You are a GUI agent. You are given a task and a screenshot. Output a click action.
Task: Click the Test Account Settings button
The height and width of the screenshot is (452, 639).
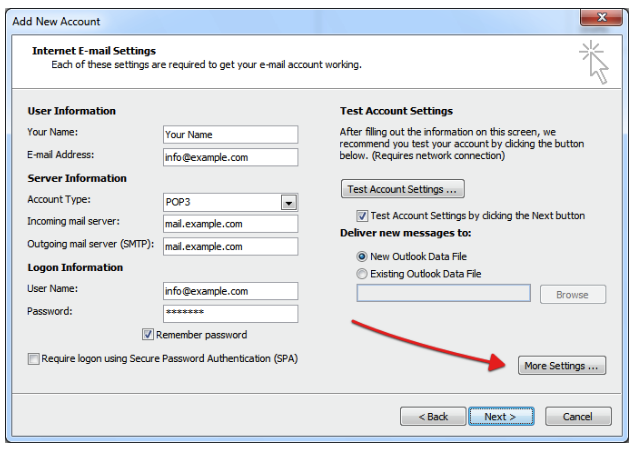click(x=403, y=189)
